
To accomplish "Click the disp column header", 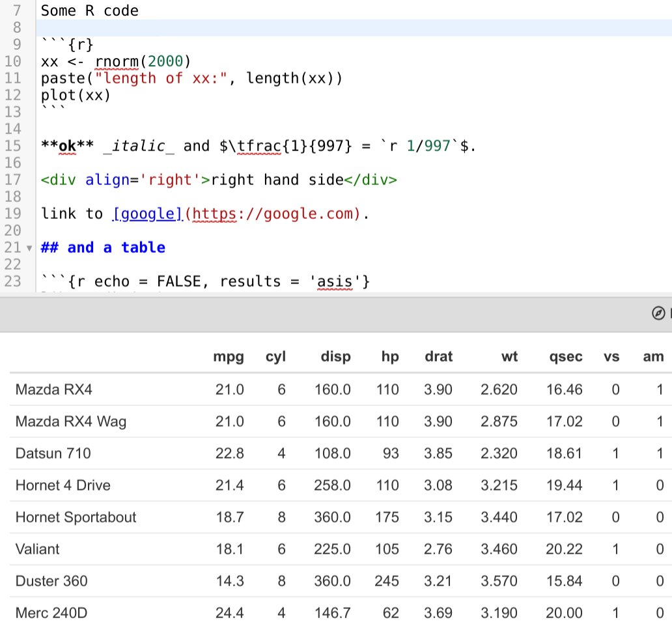I will pyautogui.click(x=335, y=356).
